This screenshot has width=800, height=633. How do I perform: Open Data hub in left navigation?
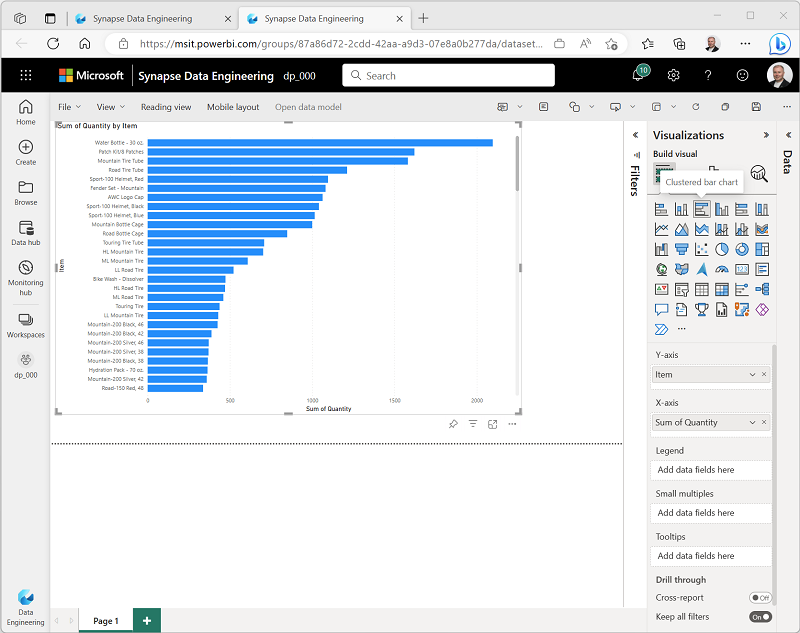coord(26,233)
